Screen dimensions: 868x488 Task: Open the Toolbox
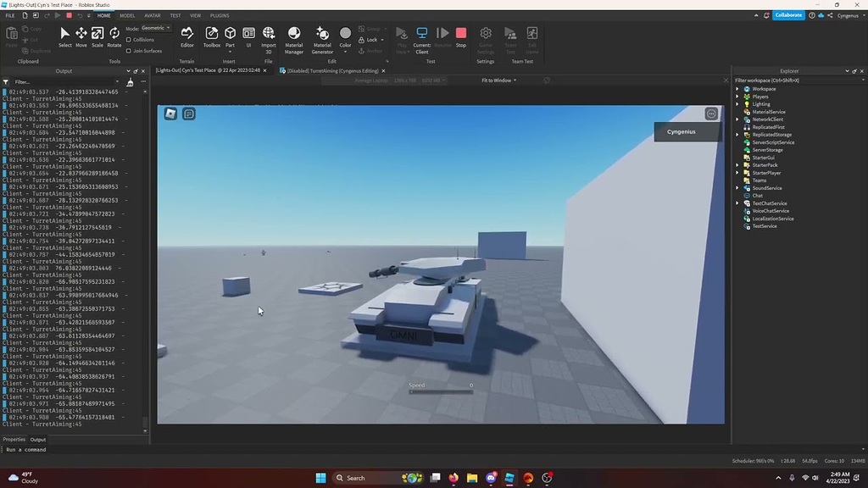pyautogui.click(x=212, y=36)
